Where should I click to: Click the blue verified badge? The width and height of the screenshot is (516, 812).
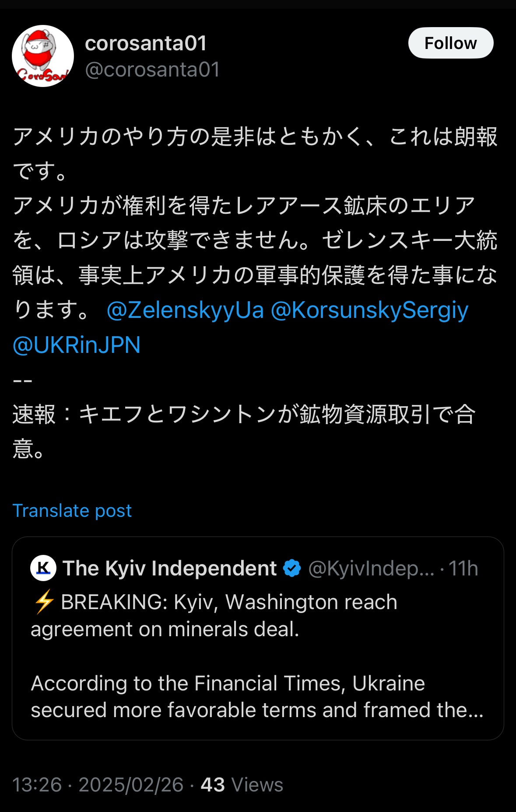tap(292, 568)
